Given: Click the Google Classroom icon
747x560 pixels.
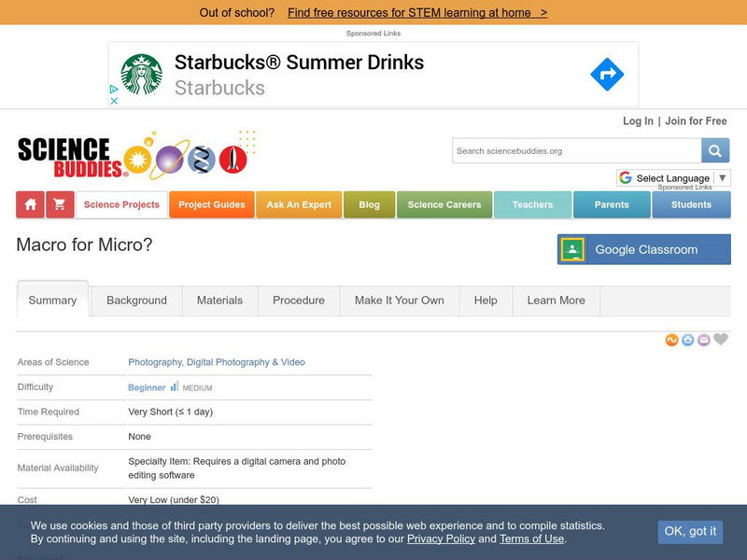Looking at the screenshot, I should coord(572,249).
